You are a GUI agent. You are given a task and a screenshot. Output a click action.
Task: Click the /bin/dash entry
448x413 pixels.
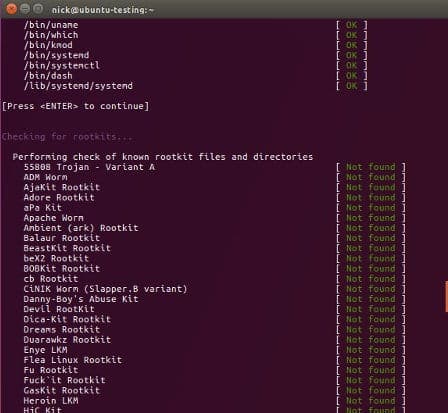(x=48, y=76)
